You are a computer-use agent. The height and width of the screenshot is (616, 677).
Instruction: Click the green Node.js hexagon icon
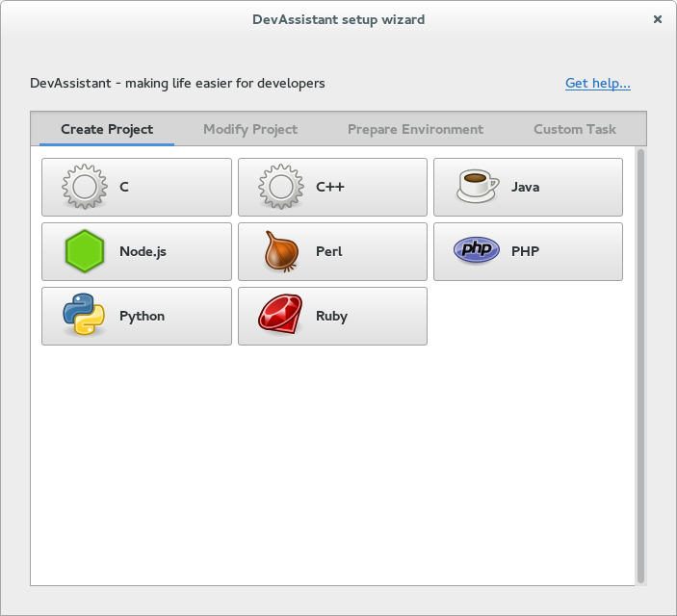pos(84,251)
